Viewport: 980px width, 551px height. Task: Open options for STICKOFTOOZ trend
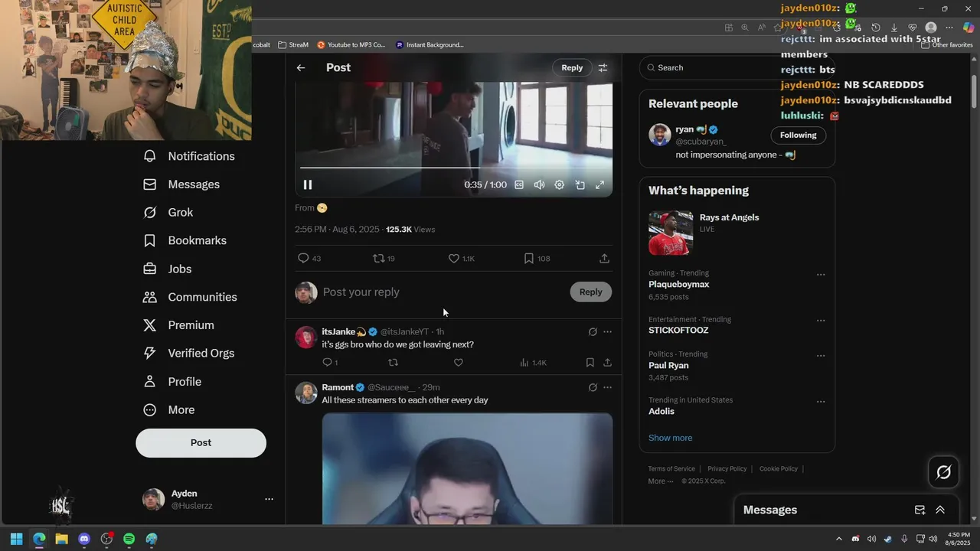coord(821,321)
